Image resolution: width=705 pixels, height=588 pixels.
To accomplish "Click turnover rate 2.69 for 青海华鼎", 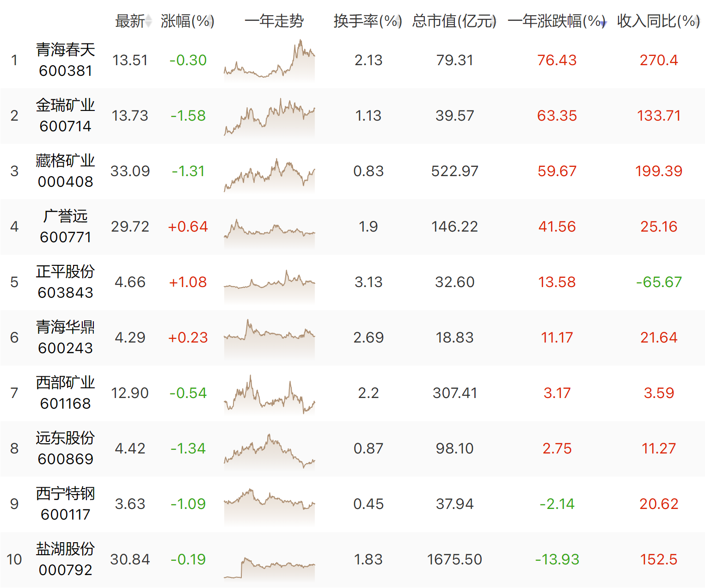I will coord(368,337).
